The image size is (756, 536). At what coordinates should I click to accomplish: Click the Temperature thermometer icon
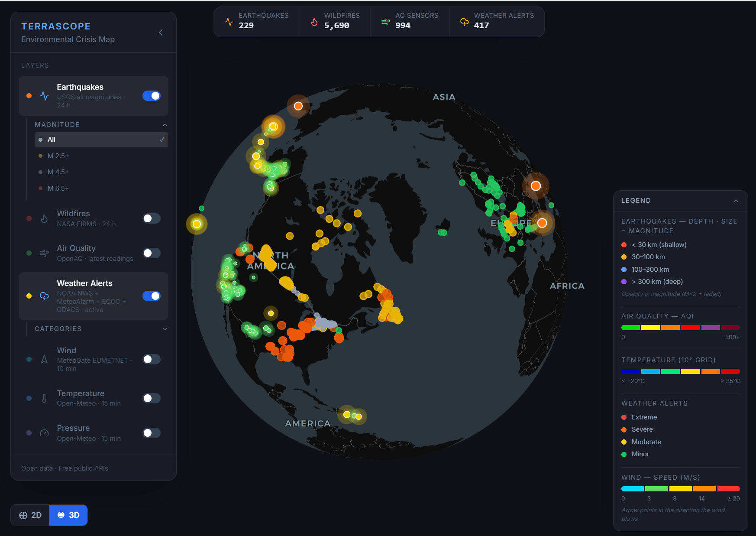[x=44, y=398]
